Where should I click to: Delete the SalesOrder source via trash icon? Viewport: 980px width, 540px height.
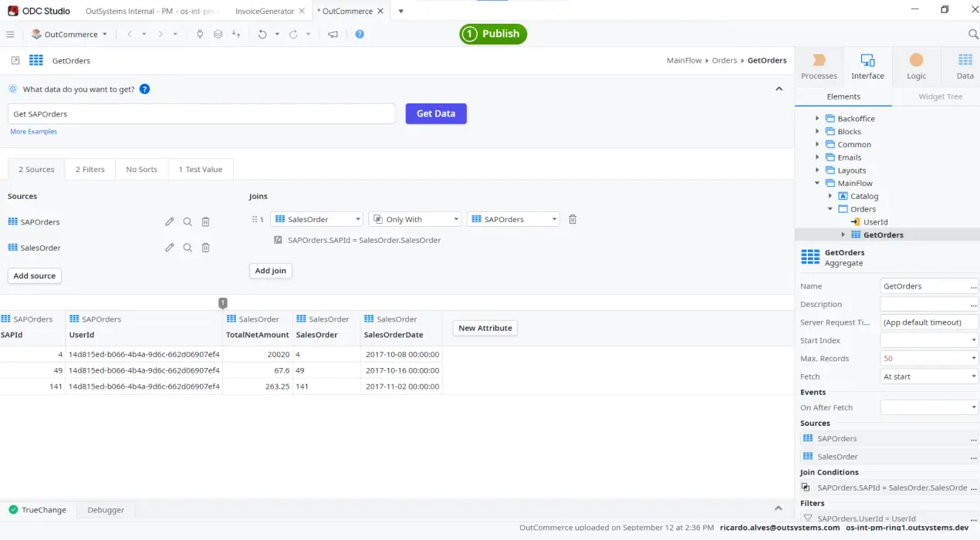pos(205,247)
